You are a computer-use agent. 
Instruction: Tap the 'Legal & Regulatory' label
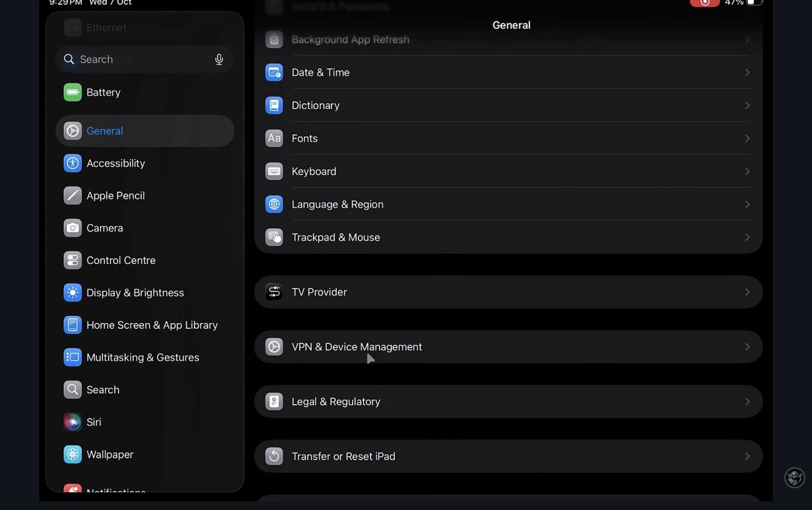coord(336,401)
